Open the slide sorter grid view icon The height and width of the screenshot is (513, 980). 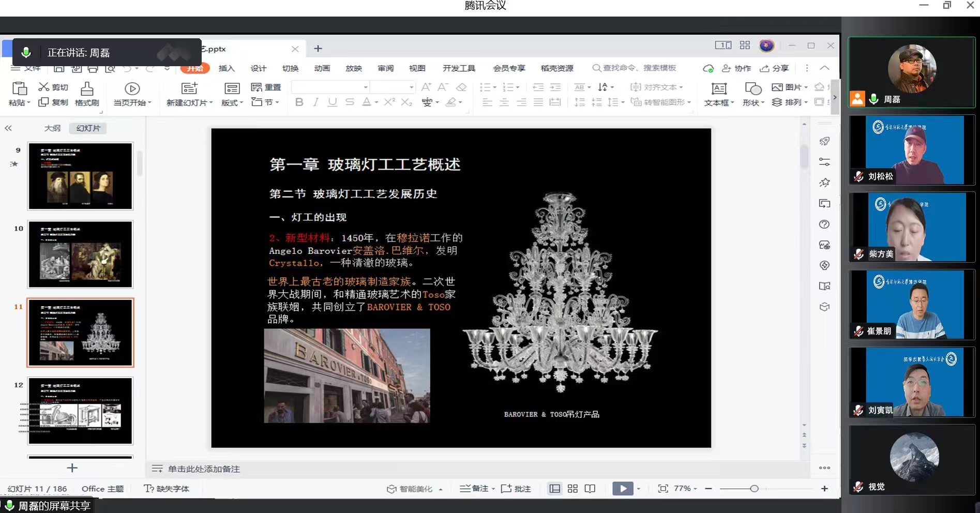[x=572, y=489]
